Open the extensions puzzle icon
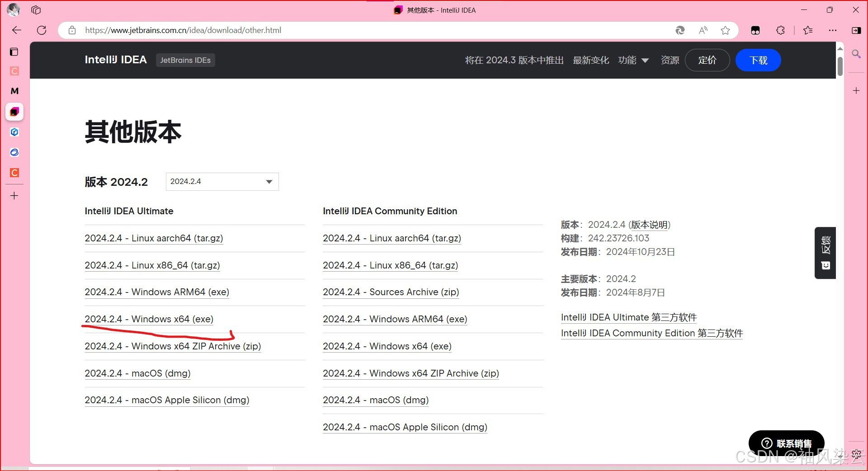The width and height of the screenshot is (868, 471). tap(780, 30)
